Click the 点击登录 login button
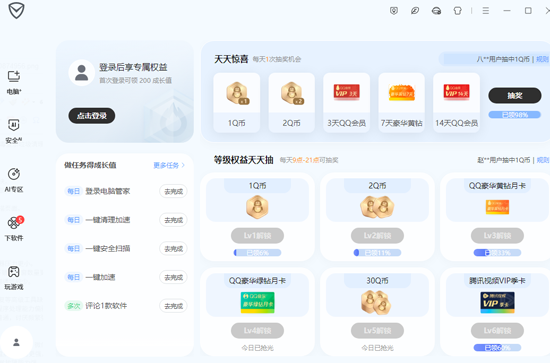This screenshot has height=363, width=550. (92, 116)
